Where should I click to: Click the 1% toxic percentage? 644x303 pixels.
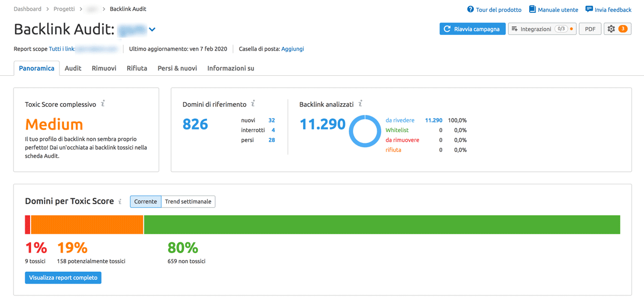[36, 248]
